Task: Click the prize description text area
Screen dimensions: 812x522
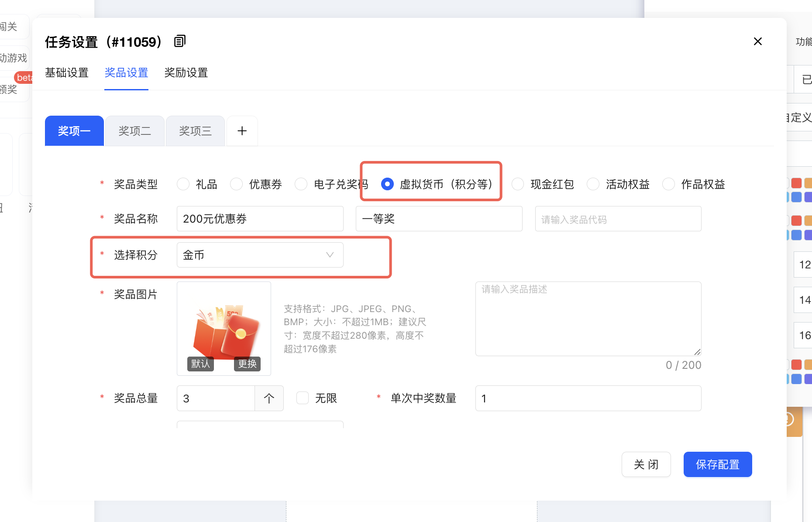Action: point(588,319)
